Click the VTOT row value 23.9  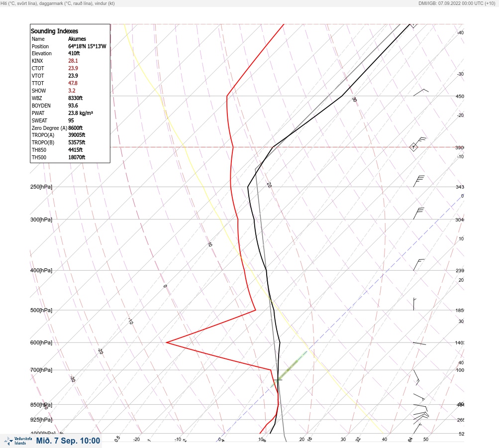[x=73, y=76]
